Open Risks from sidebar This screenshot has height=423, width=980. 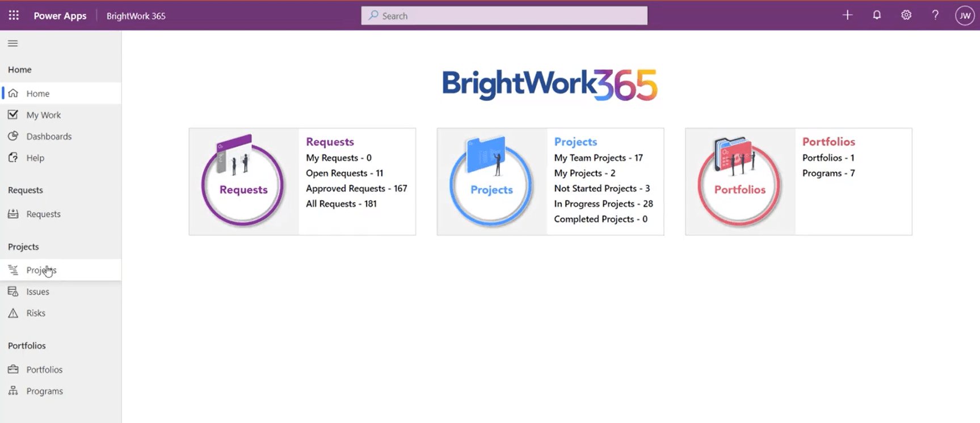61,313
